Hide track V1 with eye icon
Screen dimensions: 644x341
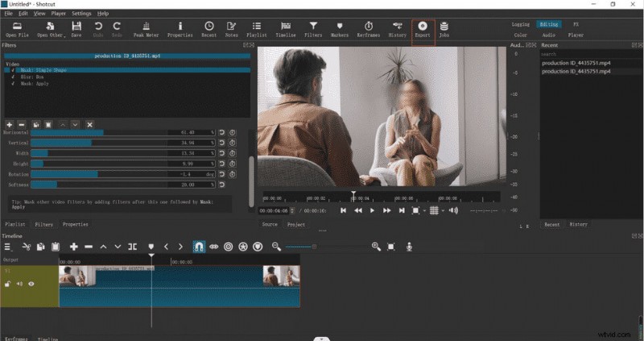(31, 284)
